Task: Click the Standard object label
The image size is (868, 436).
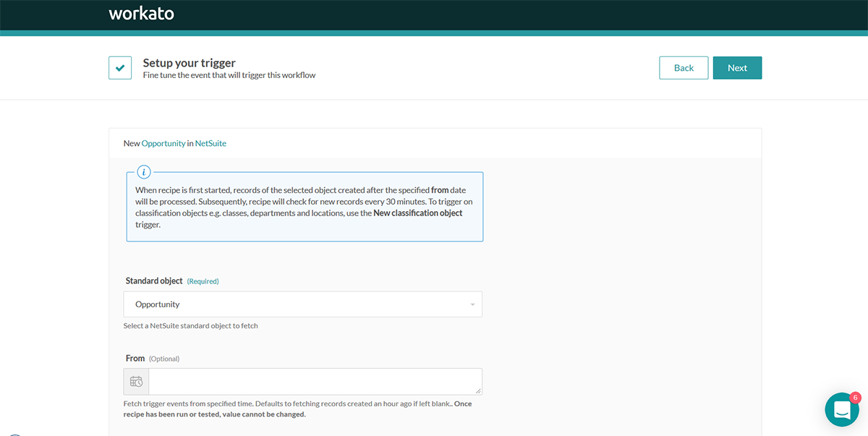Action: [x=154, y=281]
